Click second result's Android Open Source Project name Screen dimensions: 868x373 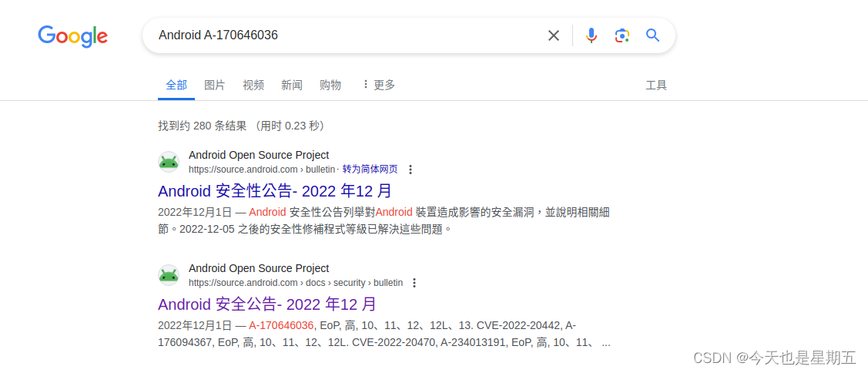[259, 268]
